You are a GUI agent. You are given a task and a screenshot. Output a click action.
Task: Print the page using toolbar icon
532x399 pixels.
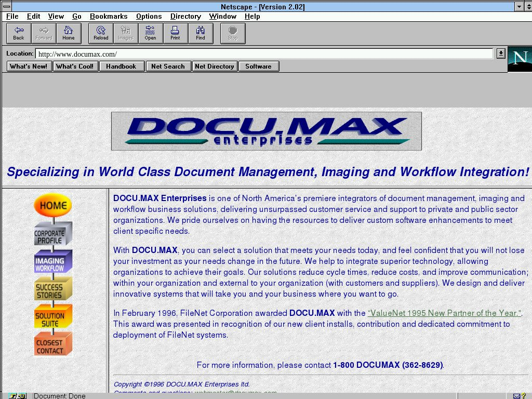pos(175,33)
